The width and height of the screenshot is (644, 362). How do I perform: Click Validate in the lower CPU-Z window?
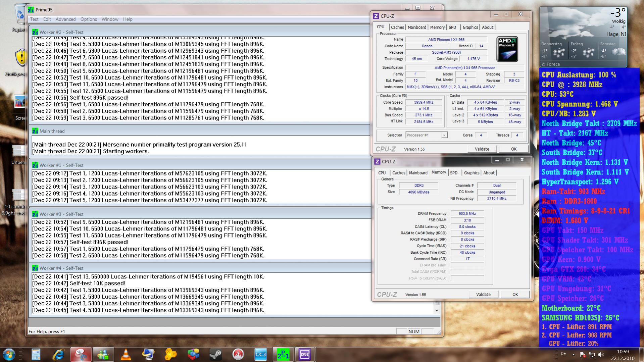click(483, 295)
